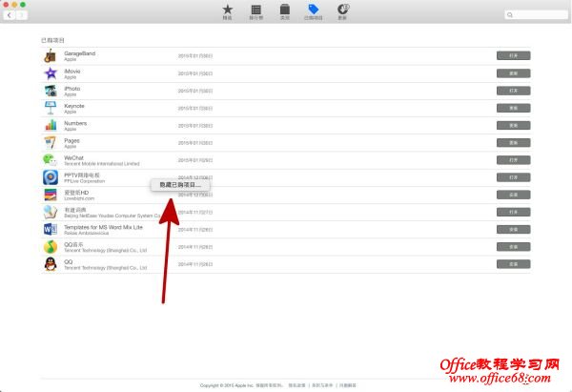Open the Featured tab with star icon

(227, 12)
